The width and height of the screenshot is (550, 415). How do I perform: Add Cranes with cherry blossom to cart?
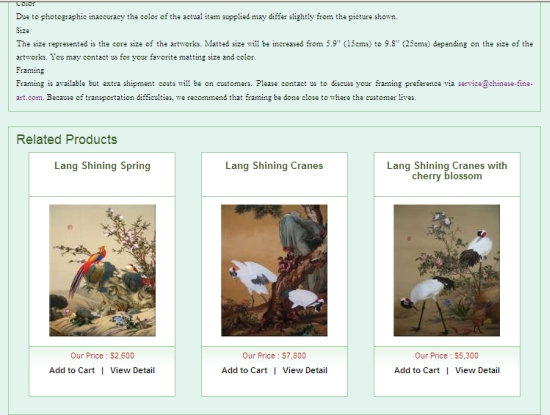coord(417,370)
